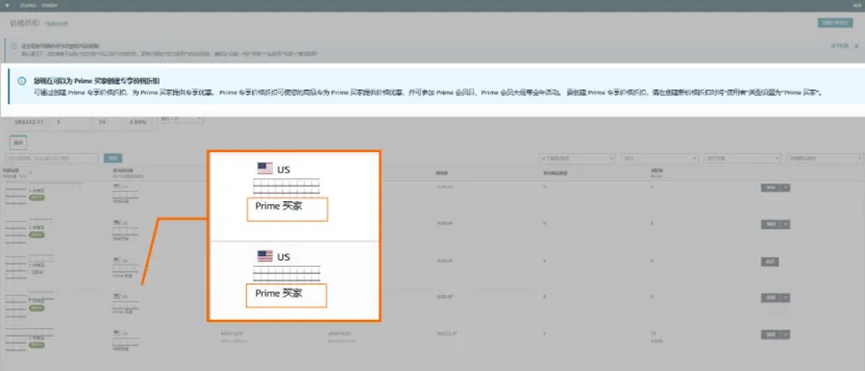
Task: Select the outlined tab above search field
Action: coord(18,142)
